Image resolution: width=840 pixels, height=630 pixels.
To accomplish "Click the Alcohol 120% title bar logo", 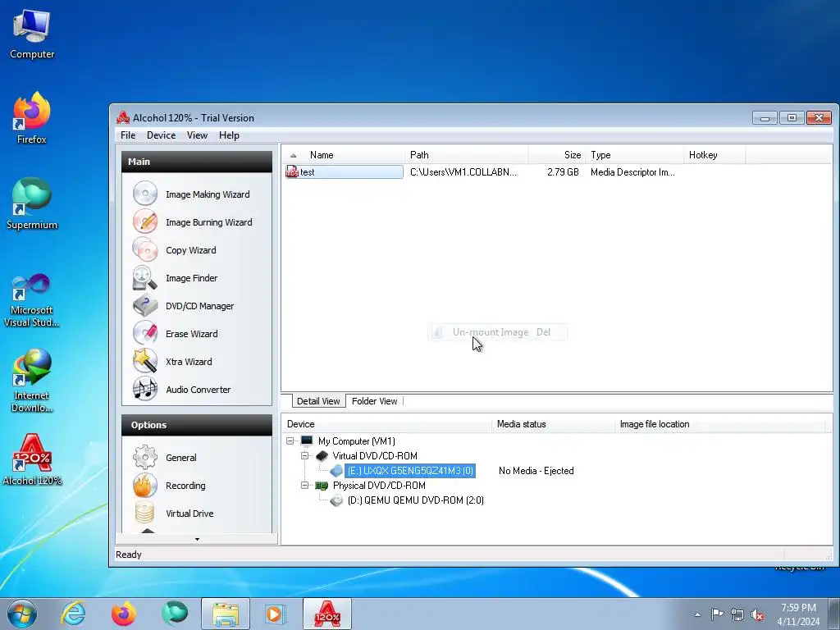I will click(x=123, y=117).
